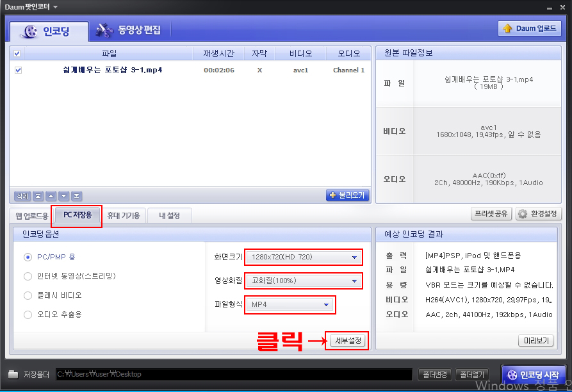Switch to the 동영상 편집 tab
The image size is (572, 392).
pos(128,30)
